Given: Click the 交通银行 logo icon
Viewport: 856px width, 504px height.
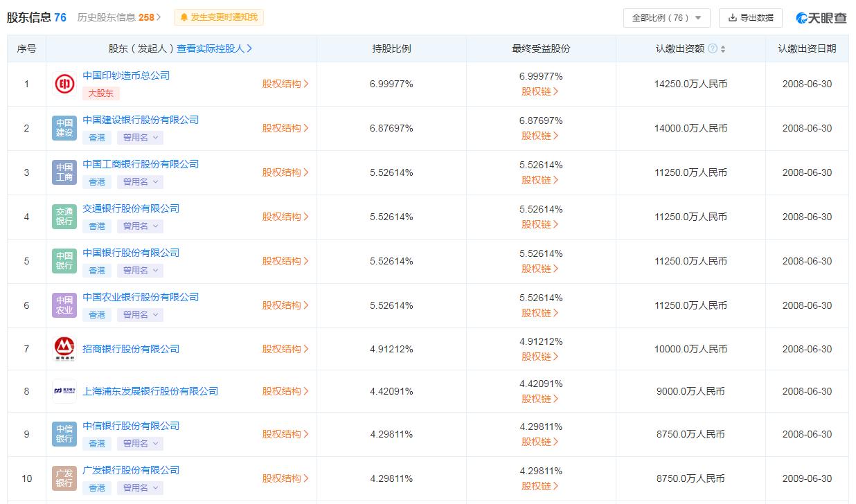Looking at the screenshot, I should [64, 217].
